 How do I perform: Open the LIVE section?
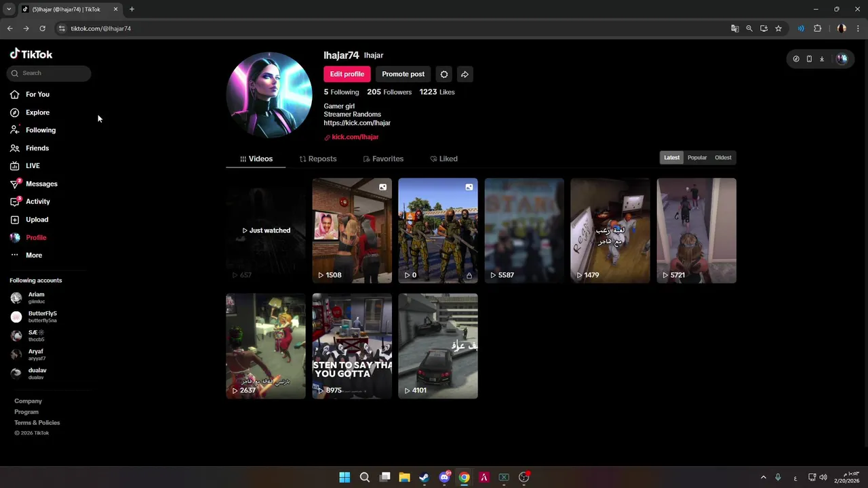pos(33,165)
